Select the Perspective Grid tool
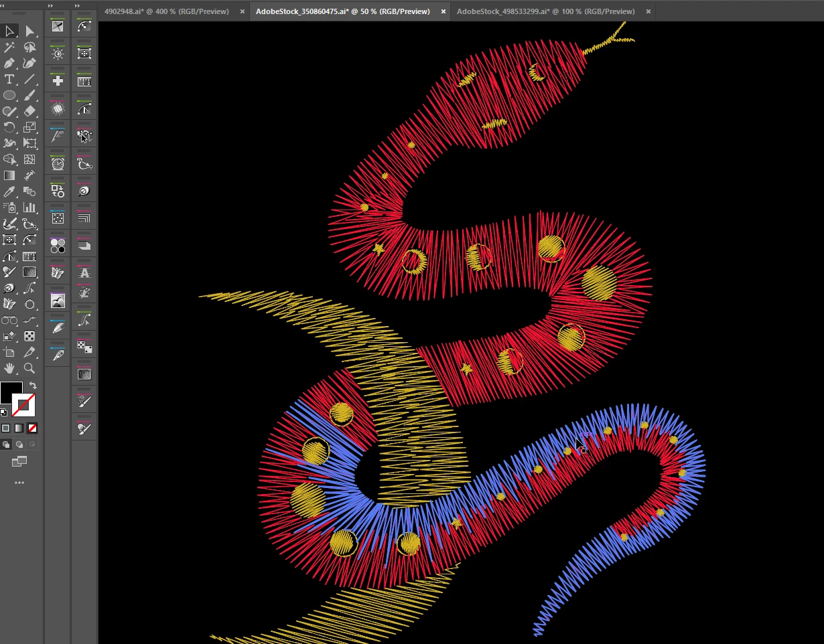 (29, 159)
